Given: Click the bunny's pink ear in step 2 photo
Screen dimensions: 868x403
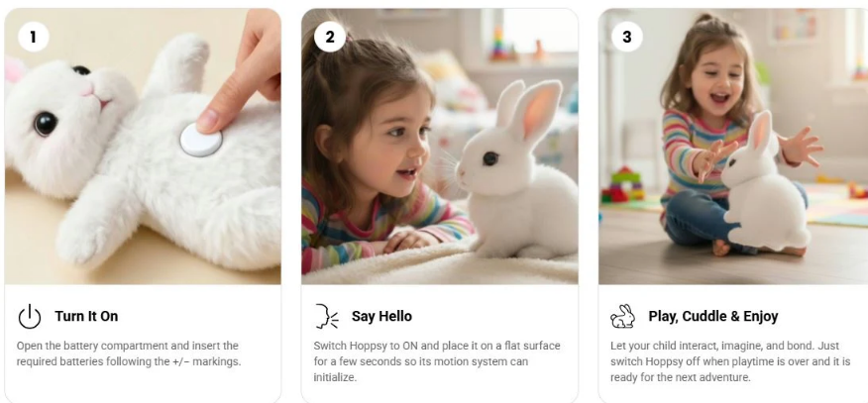Looking at the screenshot, I should (x=540, y=113).
